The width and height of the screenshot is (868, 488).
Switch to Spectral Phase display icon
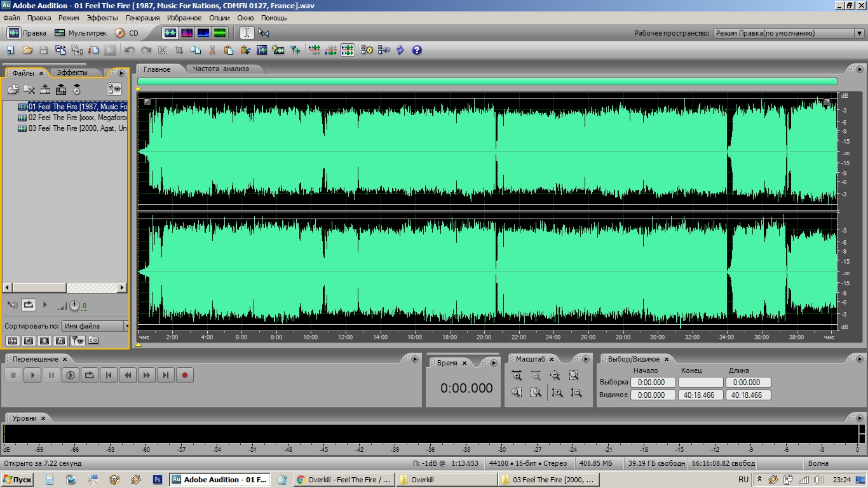[220, 33]
